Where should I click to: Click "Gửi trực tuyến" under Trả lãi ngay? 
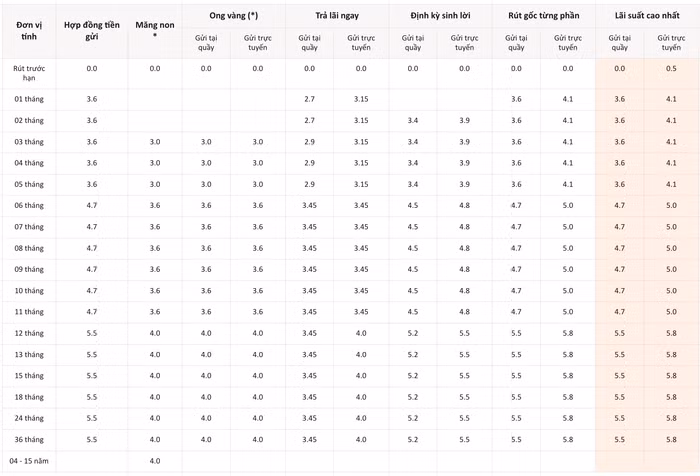coord(361,42)
